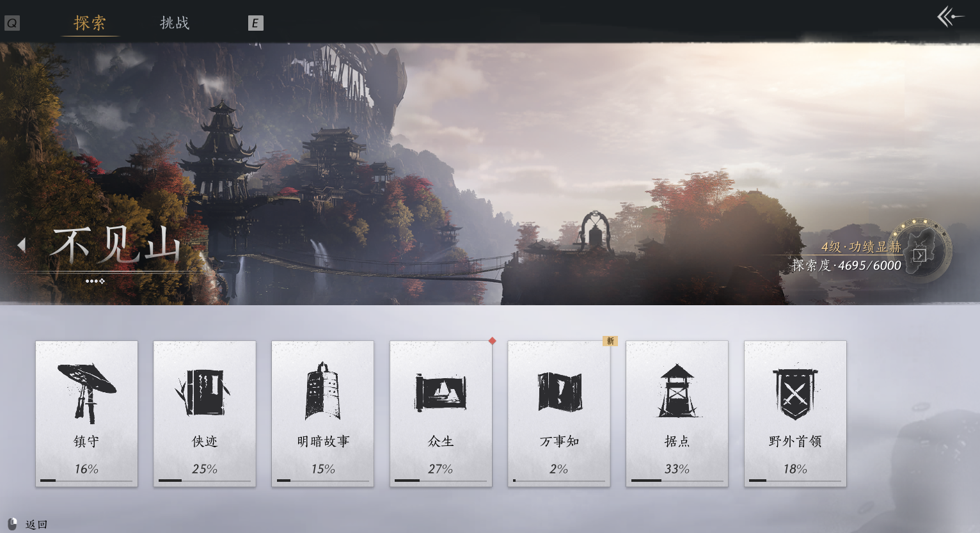This screenshot has height=533, width=980.
Task: Open the 万事知 map icon
Action: tap(559, 392)
